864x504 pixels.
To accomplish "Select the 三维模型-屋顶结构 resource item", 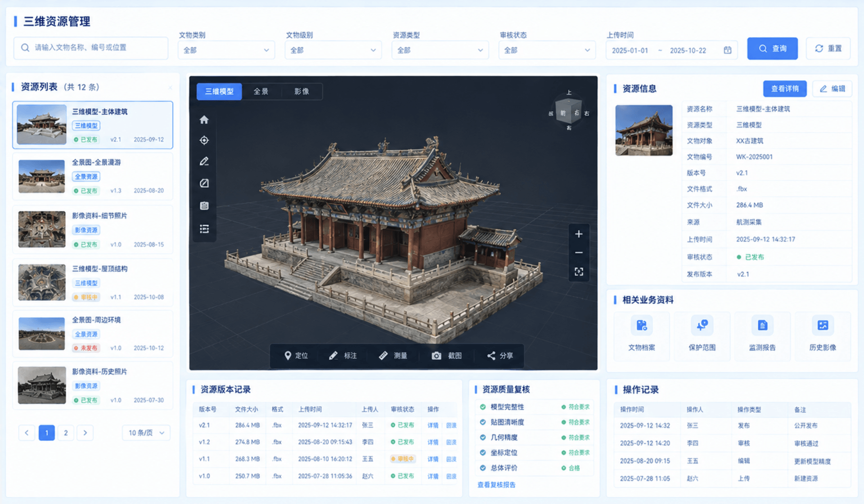I will [x=93, y=282].
